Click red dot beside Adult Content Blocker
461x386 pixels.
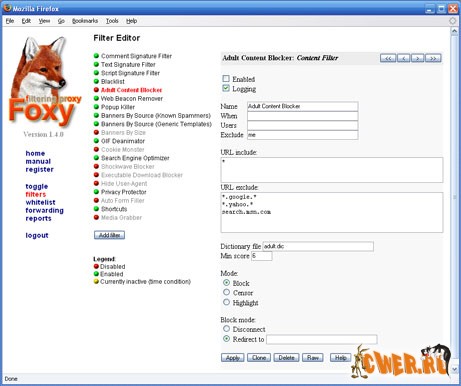pyautogui.click(x=96, y=90)
